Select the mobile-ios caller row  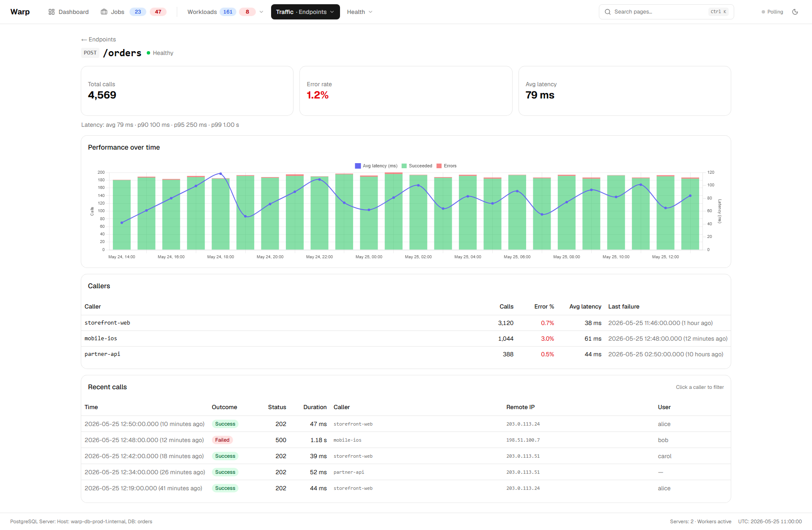pos(406,339)
